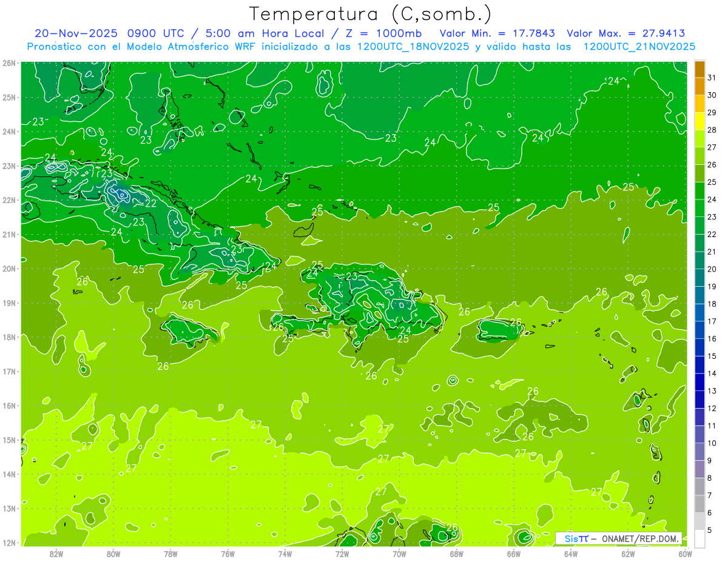Click the '68W' longitude axis label
728x562 pixels.
pyautogui.click(x=456, y=554)
